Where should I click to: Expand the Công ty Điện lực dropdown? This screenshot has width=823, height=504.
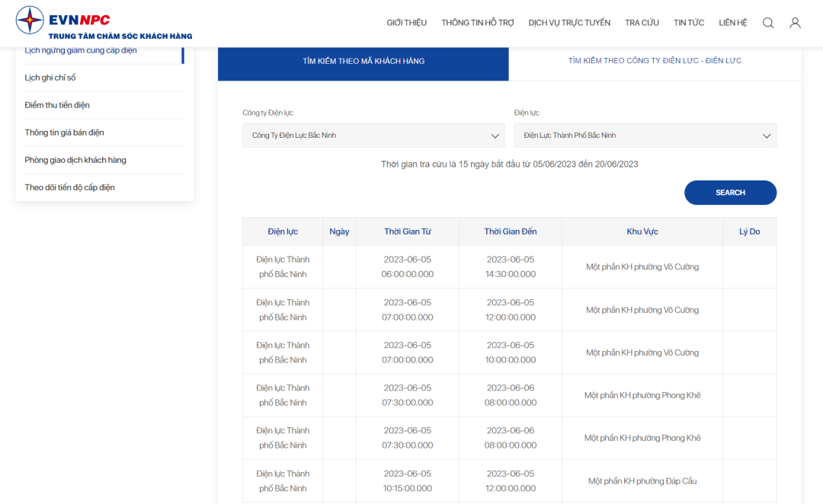373,136
